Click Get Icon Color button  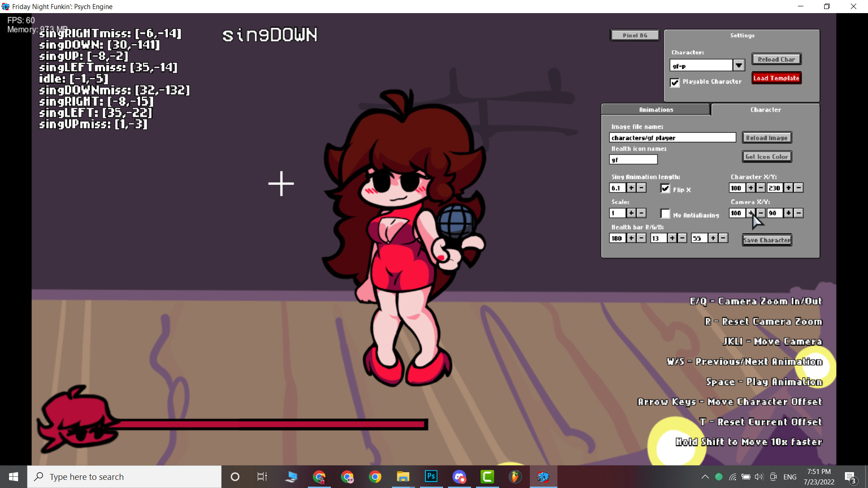(767, 157)
